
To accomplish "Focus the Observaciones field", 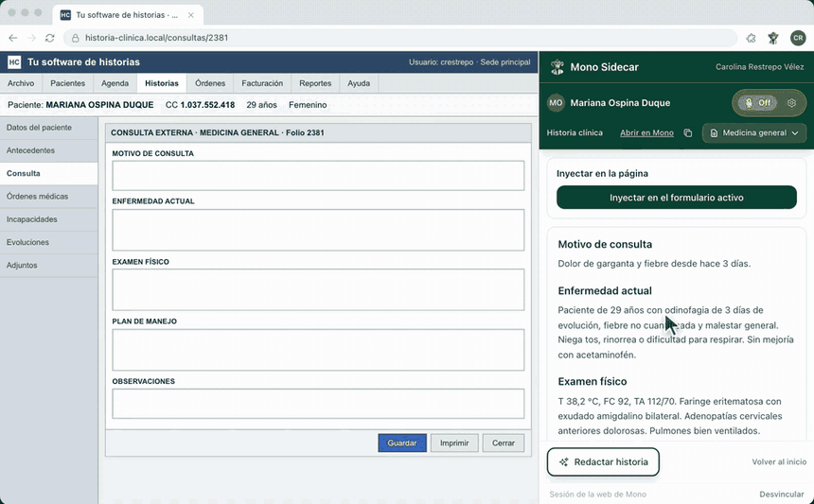I will click(x=318, y=404).
